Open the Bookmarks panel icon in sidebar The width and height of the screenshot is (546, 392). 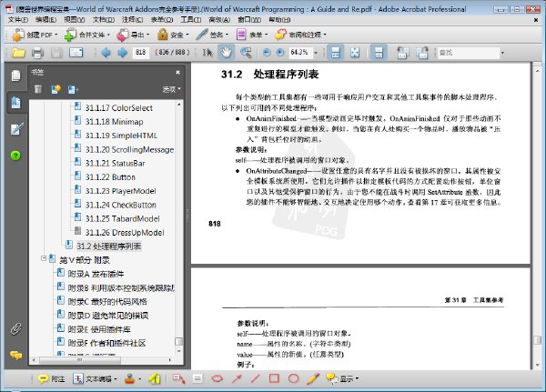(x=15, y=103)
